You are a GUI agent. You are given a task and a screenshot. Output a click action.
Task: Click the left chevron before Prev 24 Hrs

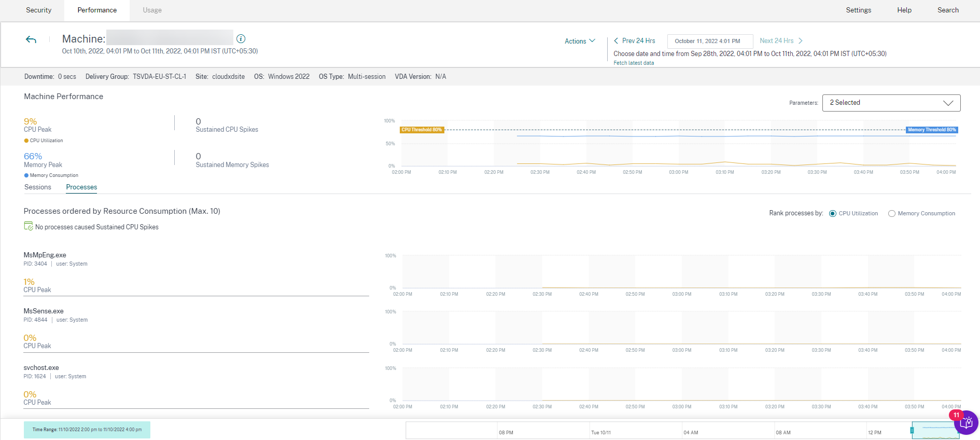(x=616, y=41)
